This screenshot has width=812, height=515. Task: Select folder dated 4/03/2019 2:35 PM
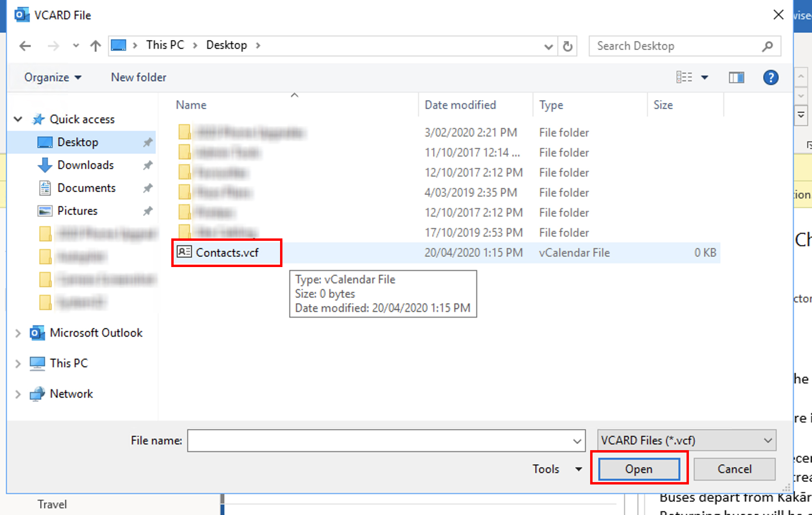pyautogui.click(x=447, y=193)
